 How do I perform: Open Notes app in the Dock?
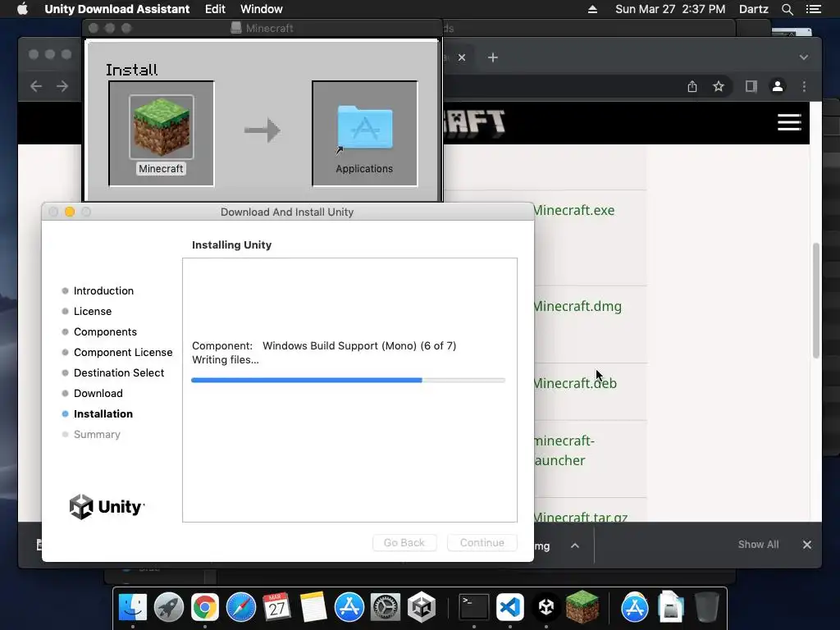click(x=313, y=608)
